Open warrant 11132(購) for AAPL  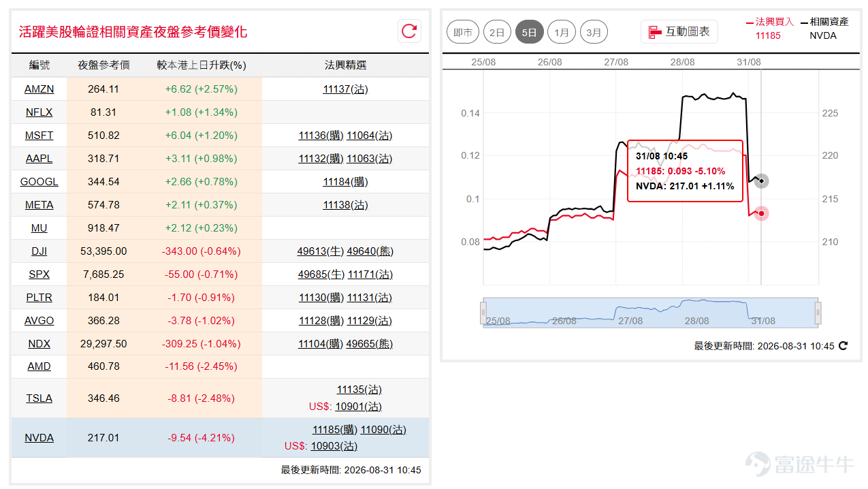pos(321,159)
